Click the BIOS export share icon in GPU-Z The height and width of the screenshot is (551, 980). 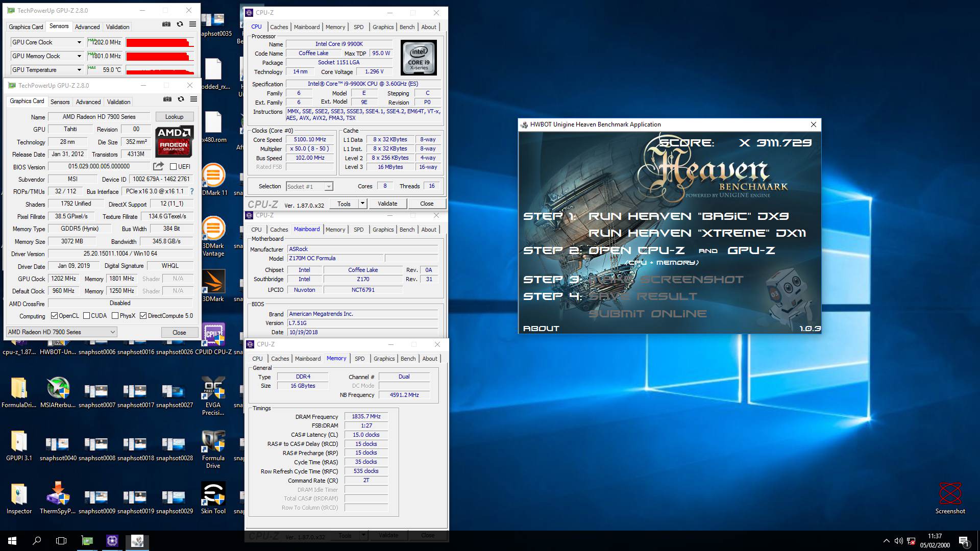pyautogui.click(x=158, y=166)
